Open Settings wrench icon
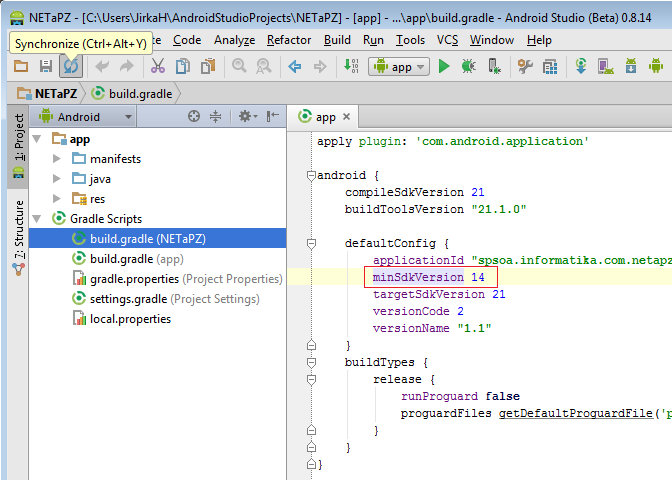Image resolution: width=672 pixels, height=480 pixels. pos(525,66)
